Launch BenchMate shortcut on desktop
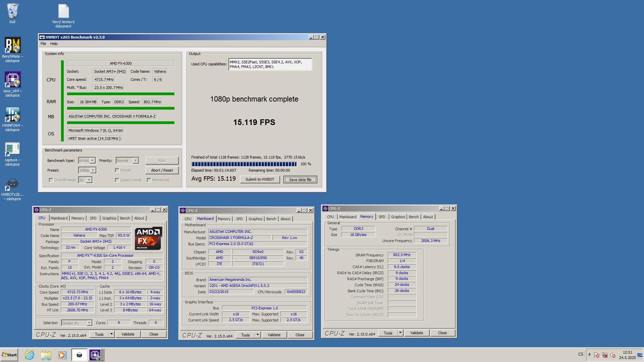This screenshot has width=644, height=362. [x=12, y=49]
